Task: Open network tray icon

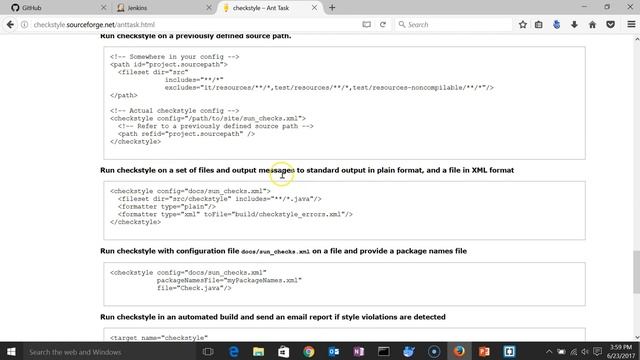Action: pyautogui.click(x=573, y=351)
